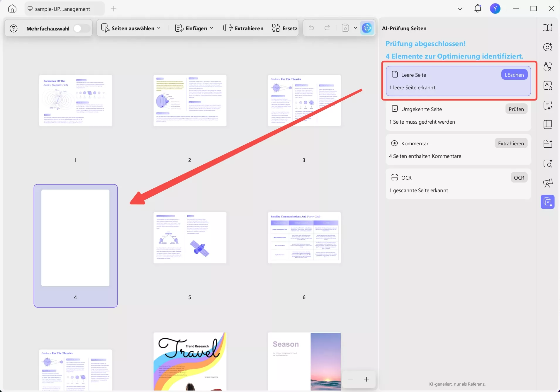
Task: Click the Ersetzen toolbar button
Action: coord(285,28)
